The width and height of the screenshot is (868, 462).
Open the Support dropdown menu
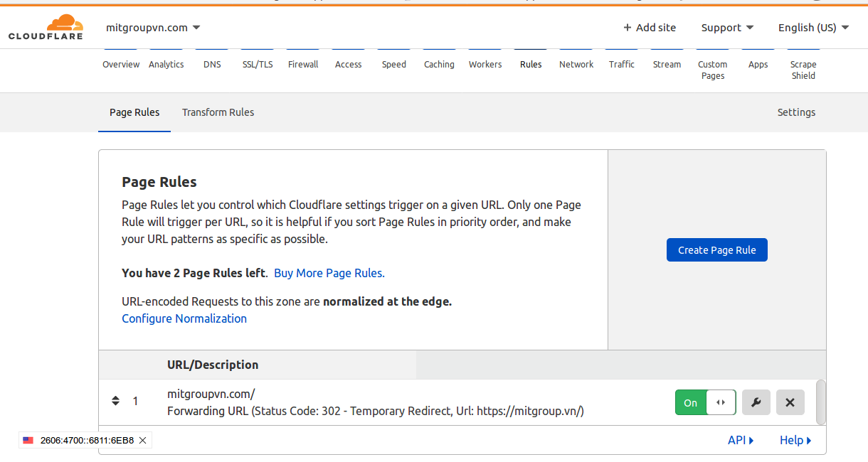[727, 28]
